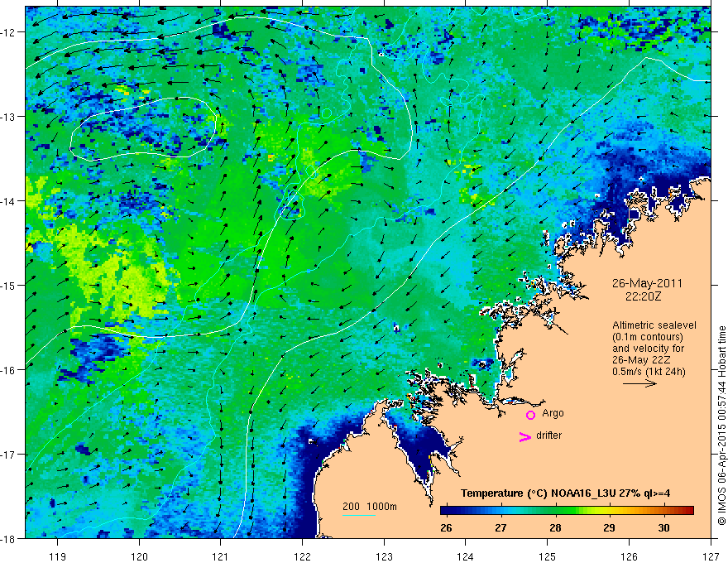
Task: Click the Argo legend label
Action: coord(553,413)
